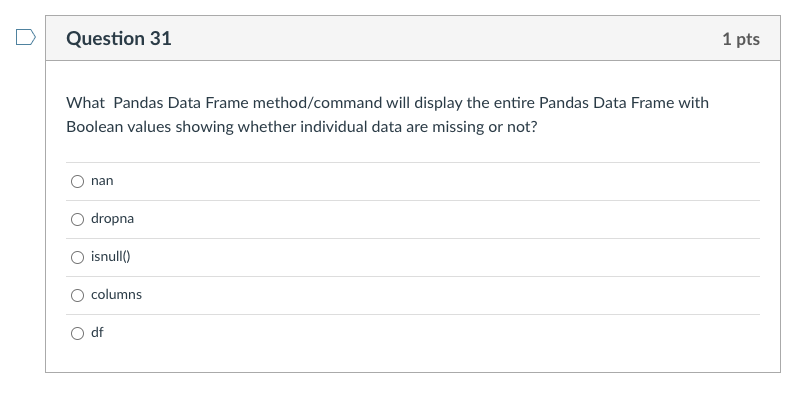This screenshot has width=792, height=398.
Task: Click the 'df' answer label text
Action: tap(97, 332)
